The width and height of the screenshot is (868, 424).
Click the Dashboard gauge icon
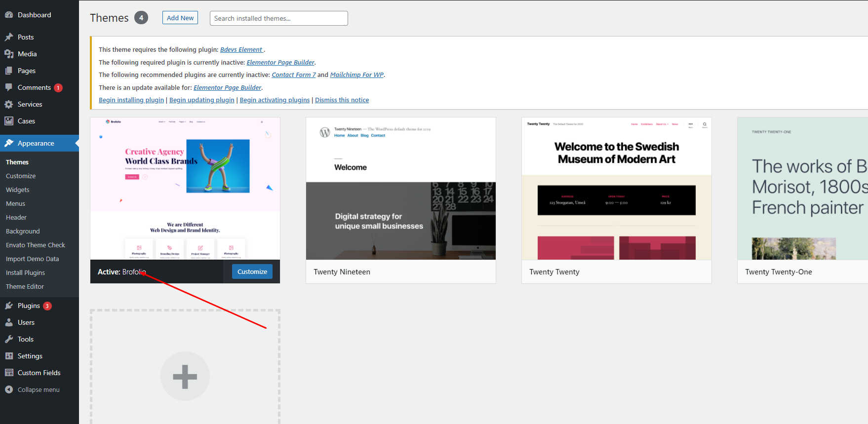(x=9, y=15)
